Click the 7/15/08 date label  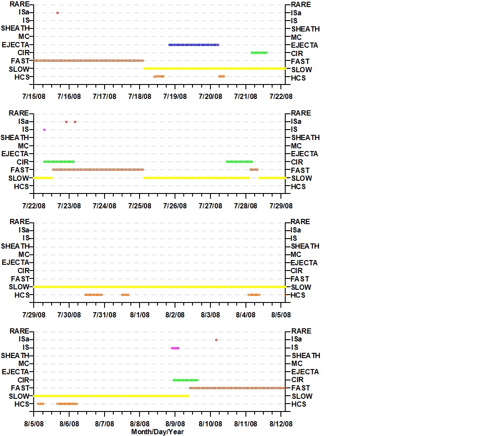[x=34, y=96]
